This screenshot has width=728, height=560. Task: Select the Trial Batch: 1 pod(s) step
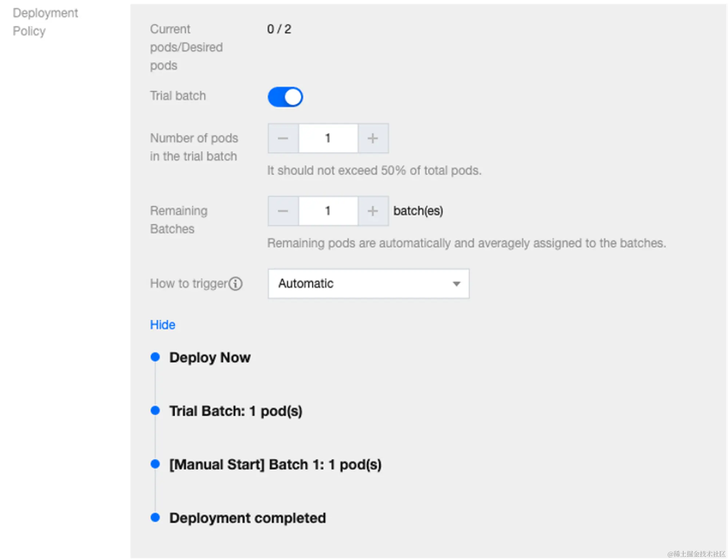pyautogui.click(x=236, y=411)
